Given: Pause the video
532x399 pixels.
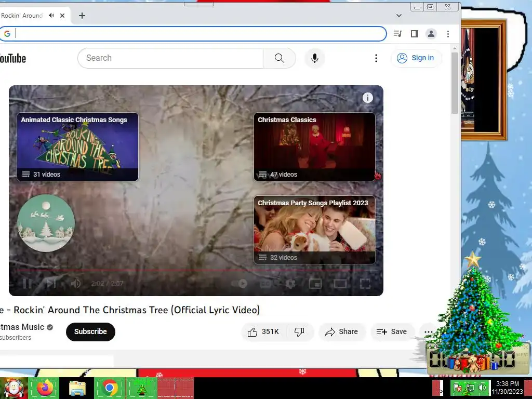Looking at the screenshot, I should [28, 283].
